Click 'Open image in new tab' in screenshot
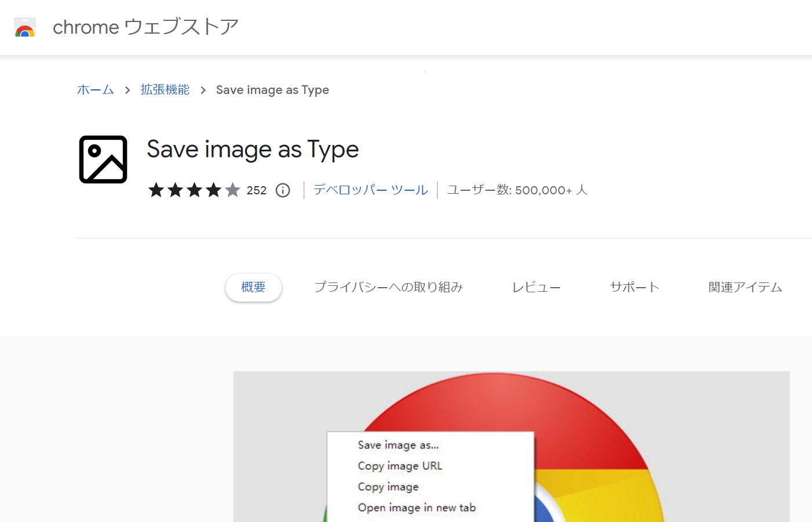 (x=417, y=508)
